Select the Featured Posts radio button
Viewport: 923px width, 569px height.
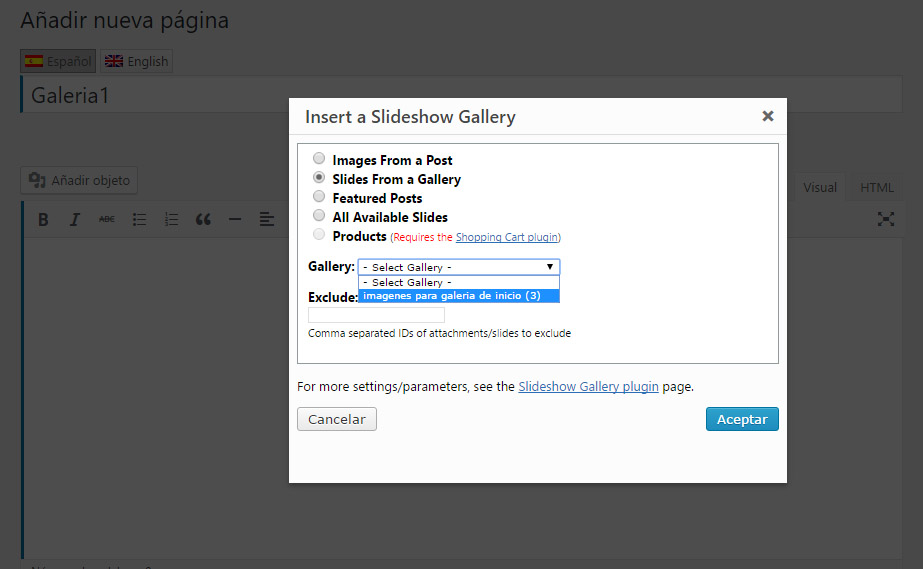pos(319,196)
